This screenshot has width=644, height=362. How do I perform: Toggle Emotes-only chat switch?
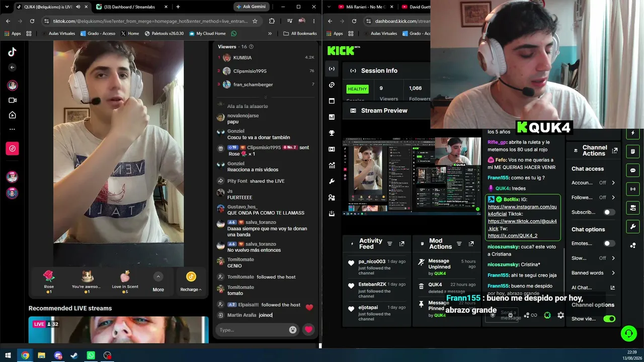pyautogui.click(x=609, y=243)
